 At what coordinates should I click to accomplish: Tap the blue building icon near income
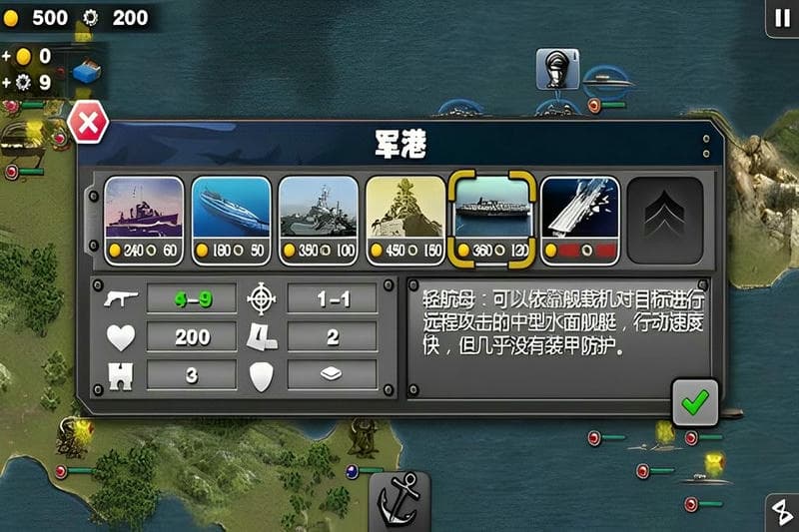tap(87, 71)
